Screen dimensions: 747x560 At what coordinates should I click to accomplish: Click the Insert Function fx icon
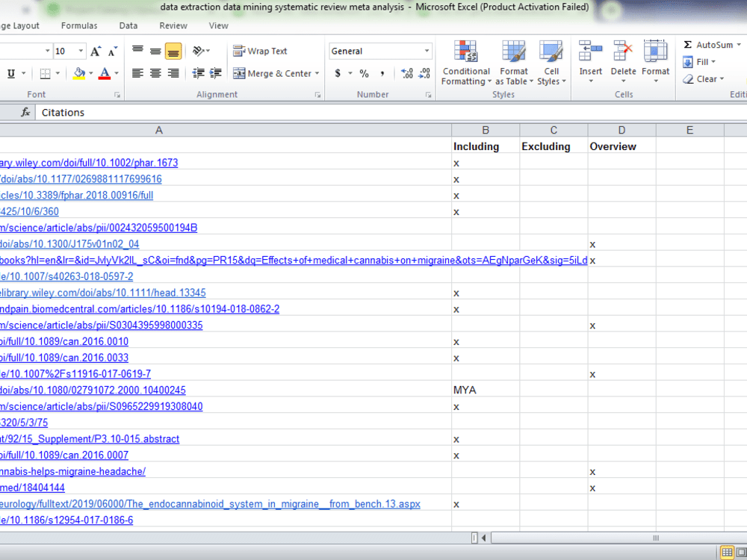25,113
